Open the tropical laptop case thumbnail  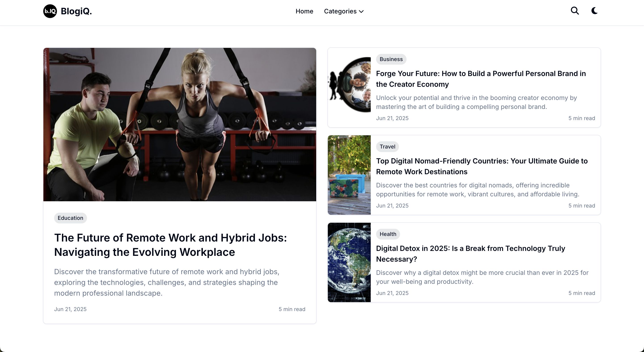click(x=349, y=175)
